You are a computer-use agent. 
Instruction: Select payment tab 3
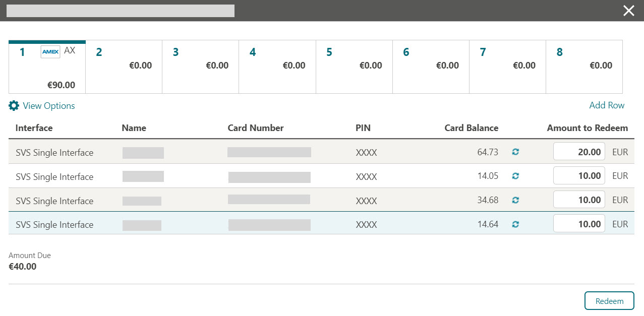(x=200, y=66)
